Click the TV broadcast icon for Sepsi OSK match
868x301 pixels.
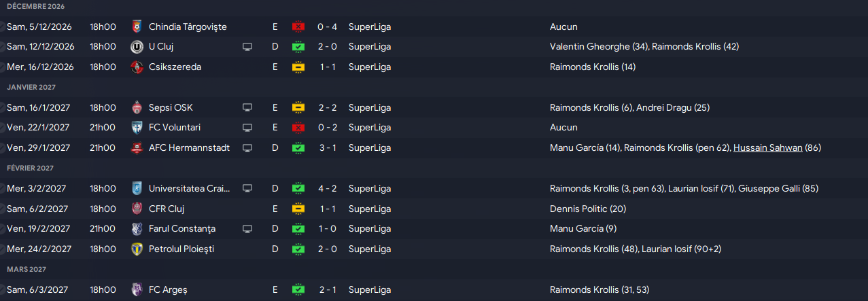[x=247, y=107]
